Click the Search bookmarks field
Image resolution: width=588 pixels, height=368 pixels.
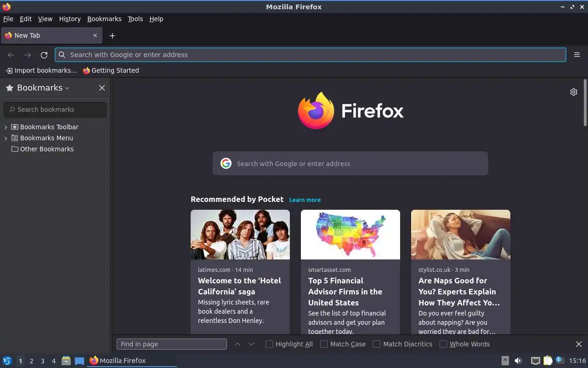(55, 109)
